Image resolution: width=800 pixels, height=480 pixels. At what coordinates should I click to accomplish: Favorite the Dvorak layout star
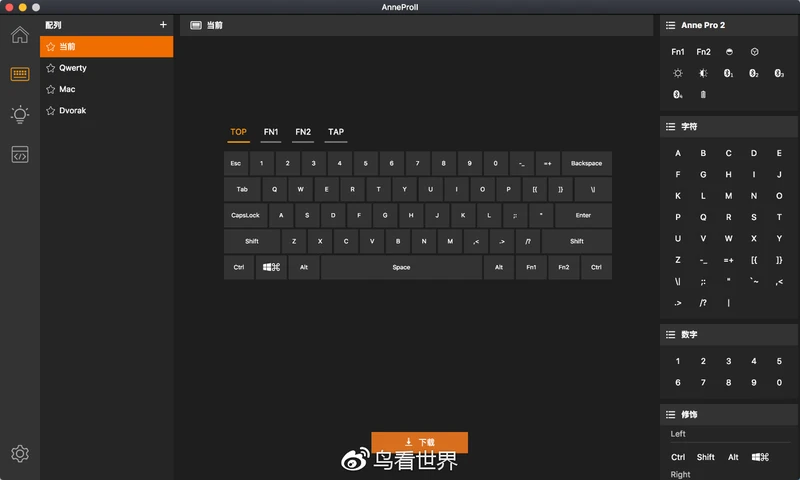coord(51,111)
